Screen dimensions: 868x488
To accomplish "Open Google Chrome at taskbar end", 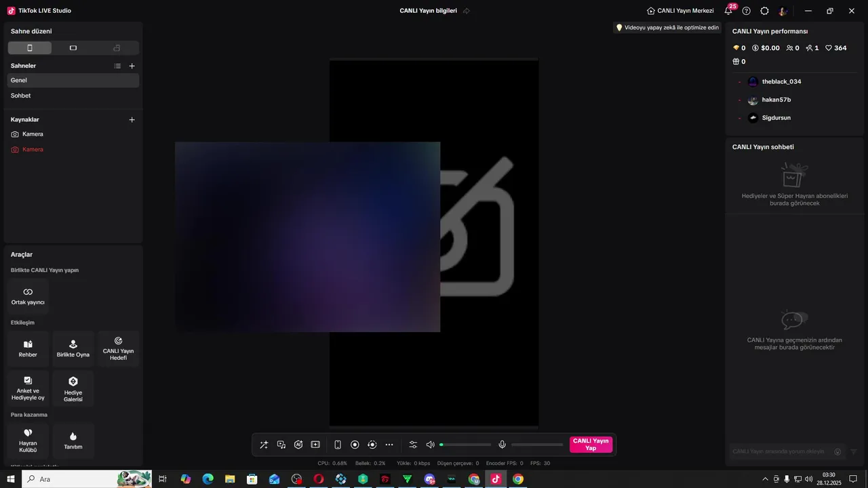I will click(x=518, y=479).
